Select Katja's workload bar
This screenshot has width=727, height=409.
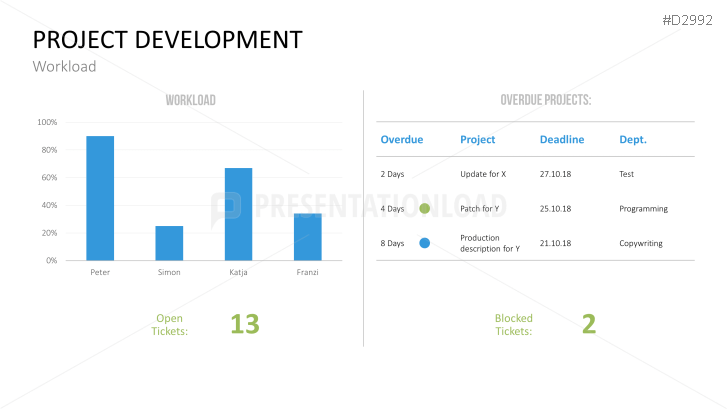(x=238, y=214)
